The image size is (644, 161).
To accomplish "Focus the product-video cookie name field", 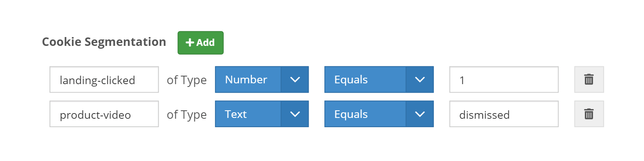I will [x=104, y=114].
